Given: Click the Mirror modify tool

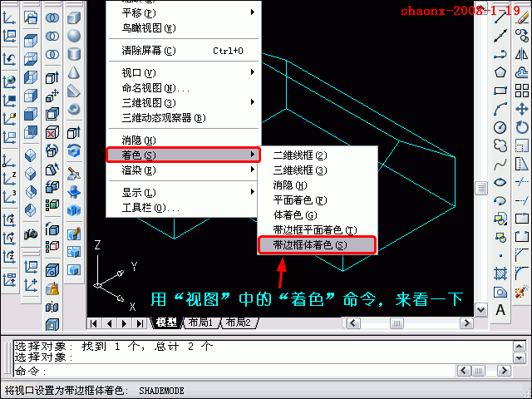Looking at the screenshot, I should (522, 54).
